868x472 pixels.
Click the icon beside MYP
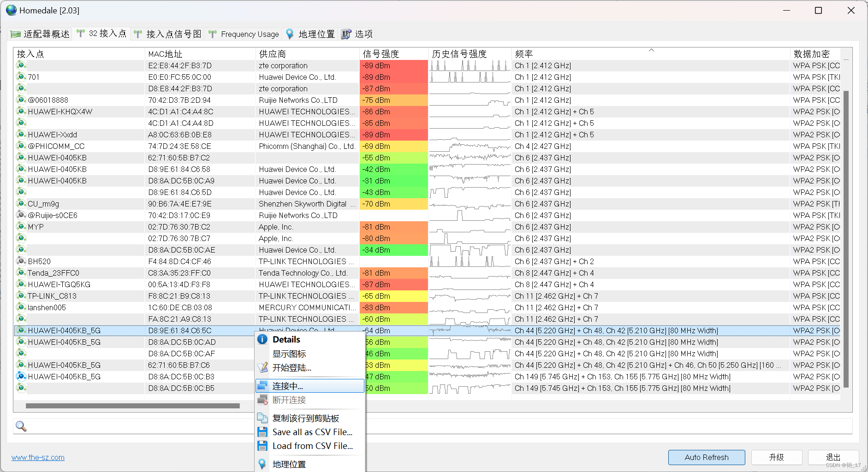point(21,226)
